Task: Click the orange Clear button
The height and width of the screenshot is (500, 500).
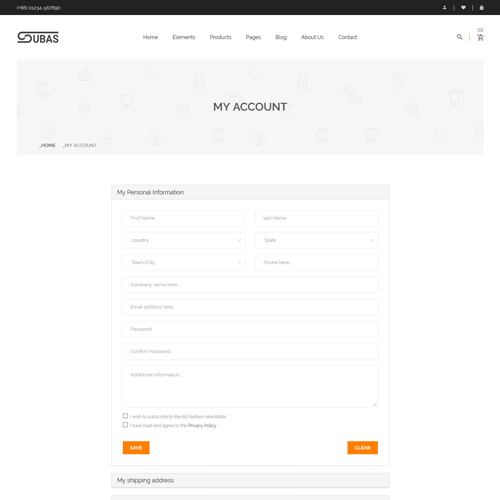Action: coord(362,448)
